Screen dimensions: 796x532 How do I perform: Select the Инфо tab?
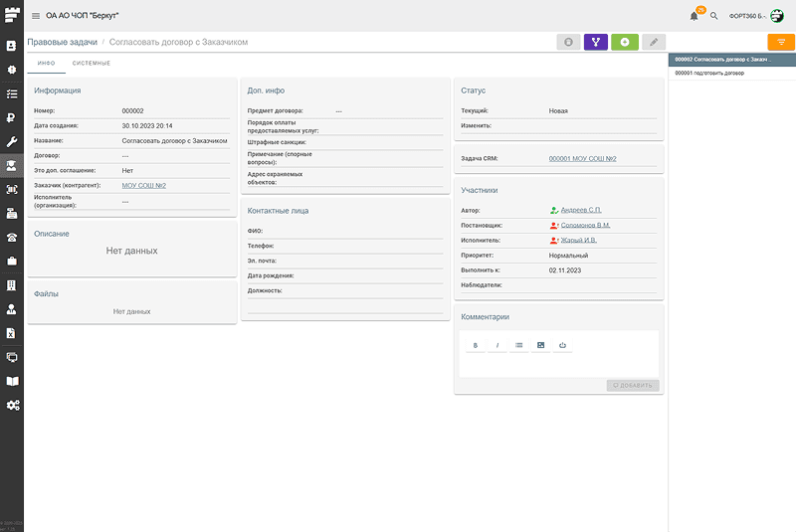[46, 63]
